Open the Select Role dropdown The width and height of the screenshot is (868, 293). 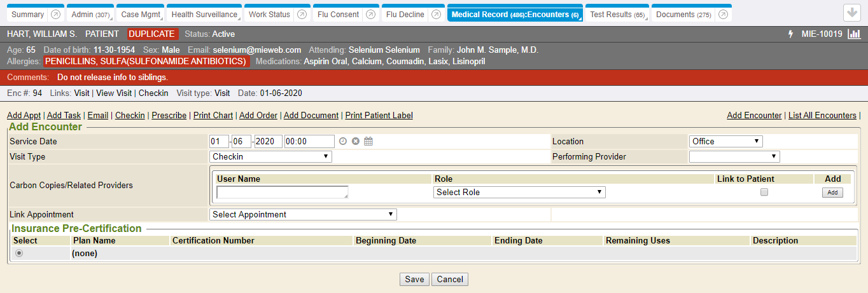519,192
